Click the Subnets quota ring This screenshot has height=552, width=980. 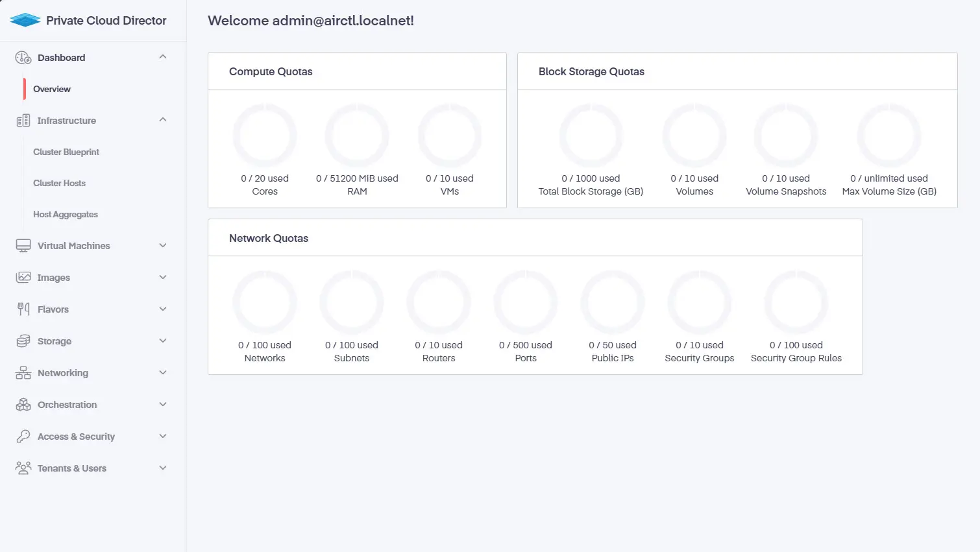(x=352, y=302)
